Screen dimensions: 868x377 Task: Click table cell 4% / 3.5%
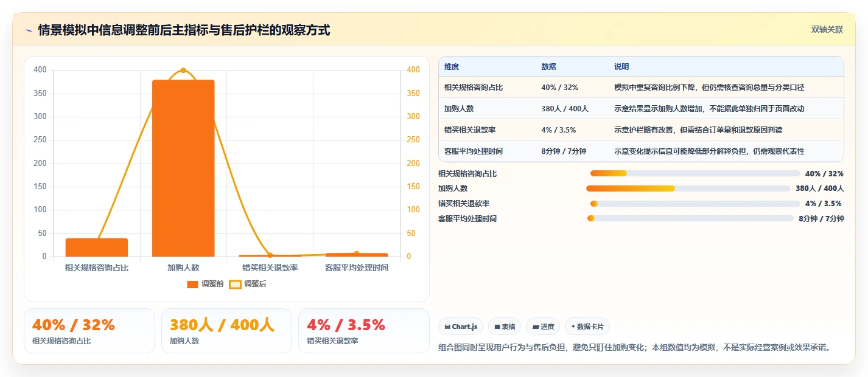(558, 130)
